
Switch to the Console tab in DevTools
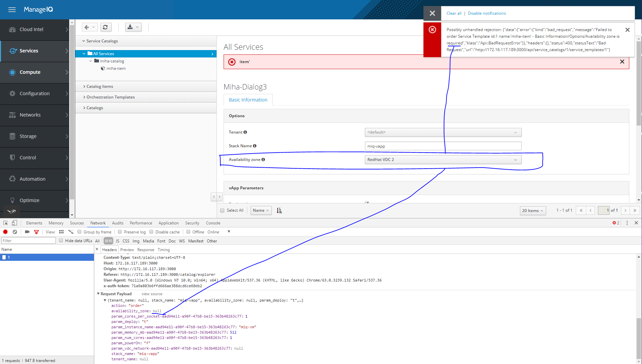tap(213, 223)
